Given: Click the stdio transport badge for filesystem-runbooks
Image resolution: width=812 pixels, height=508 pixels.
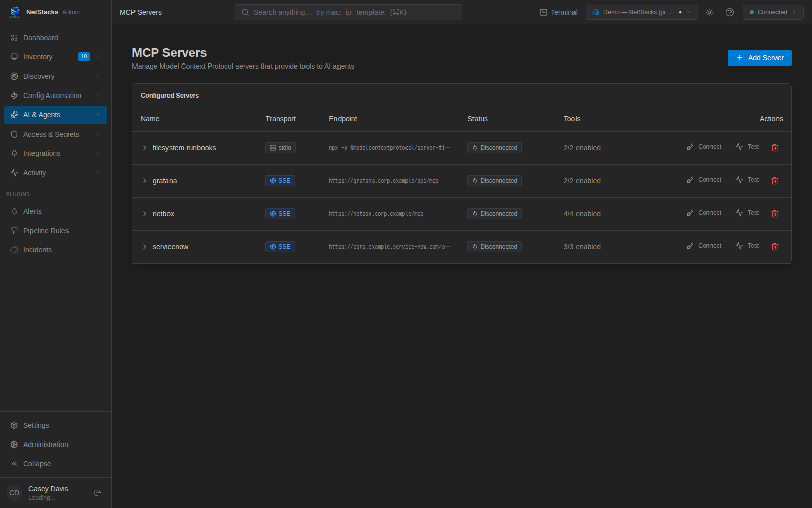Looking at the screenshot, I should (x=281, y=148).
